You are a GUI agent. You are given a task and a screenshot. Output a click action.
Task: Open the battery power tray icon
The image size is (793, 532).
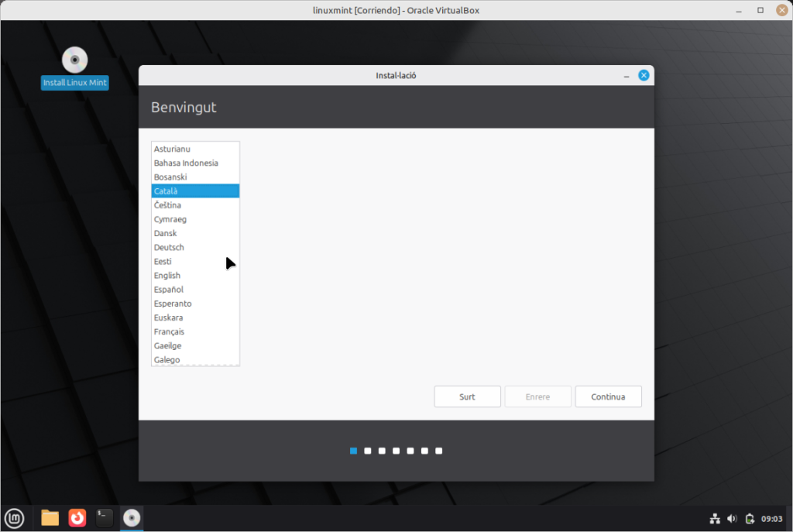(x=749, y=518)
